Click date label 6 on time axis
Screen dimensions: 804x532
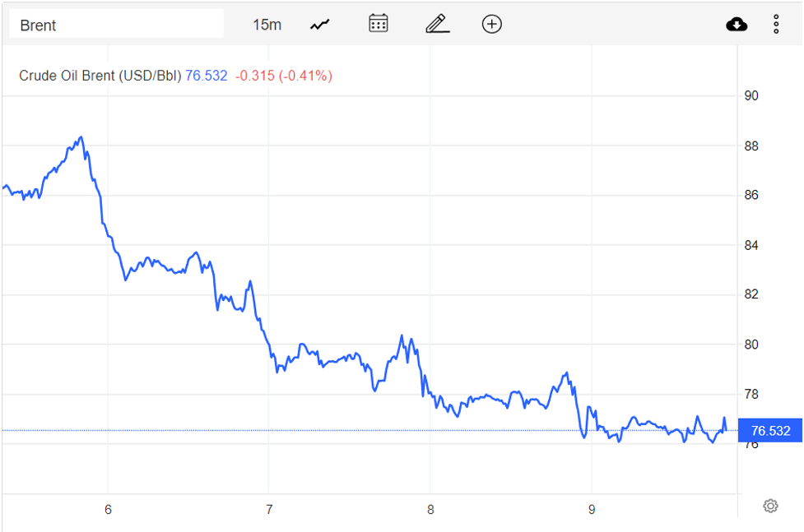(x=108, y=509)
